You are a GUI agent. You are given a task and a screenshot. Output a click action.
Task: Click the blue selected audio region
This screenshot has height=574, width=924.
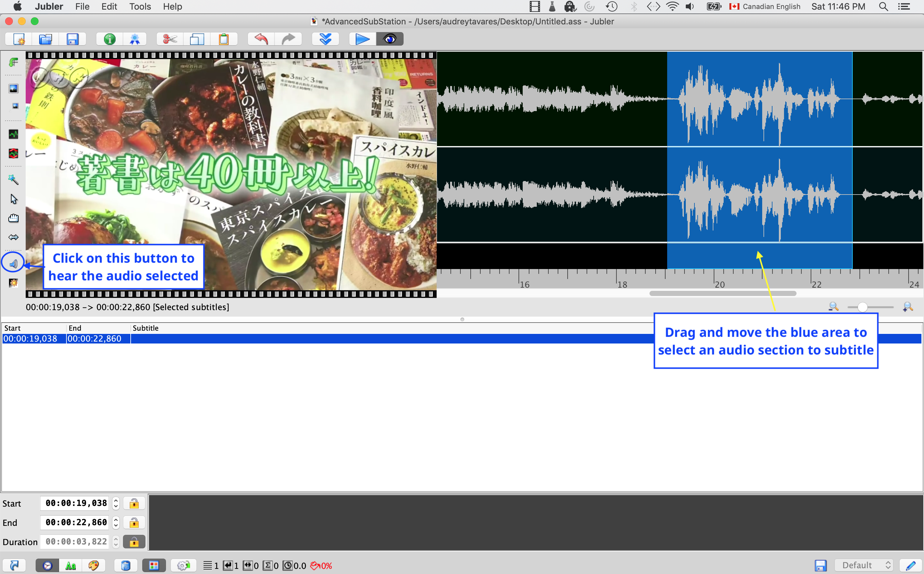760,160
